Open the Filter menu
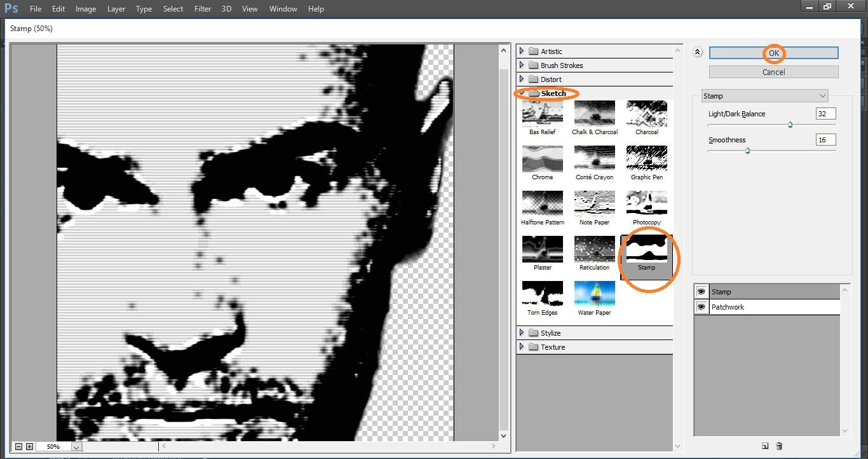 (x=202, y=8)
